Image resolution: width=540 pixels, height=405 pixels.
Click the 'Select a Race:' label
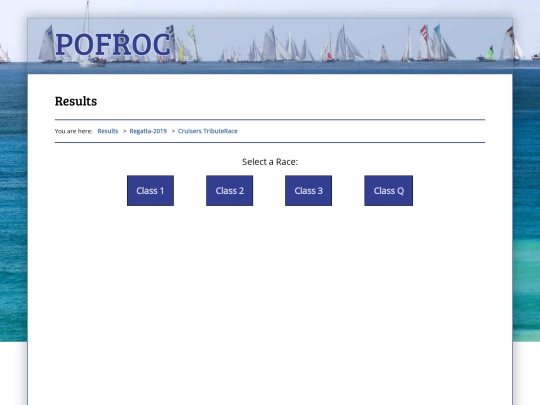[270, 162]
